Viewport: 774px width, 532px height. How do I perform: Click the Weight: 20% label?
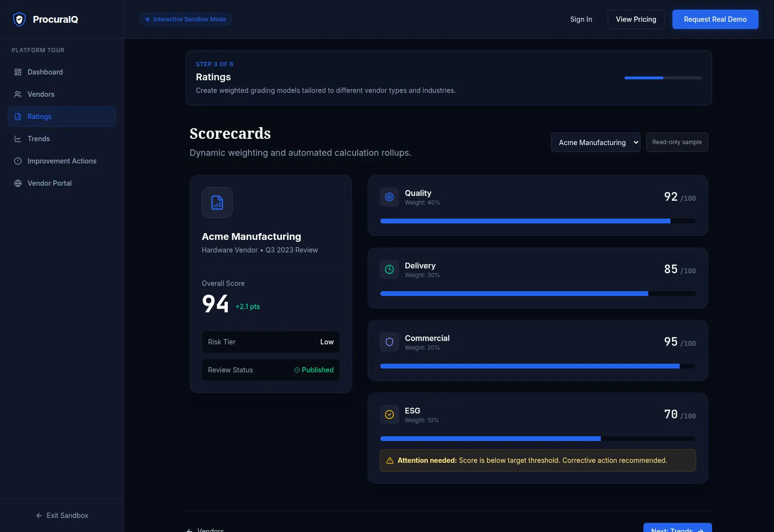(422, 348)
